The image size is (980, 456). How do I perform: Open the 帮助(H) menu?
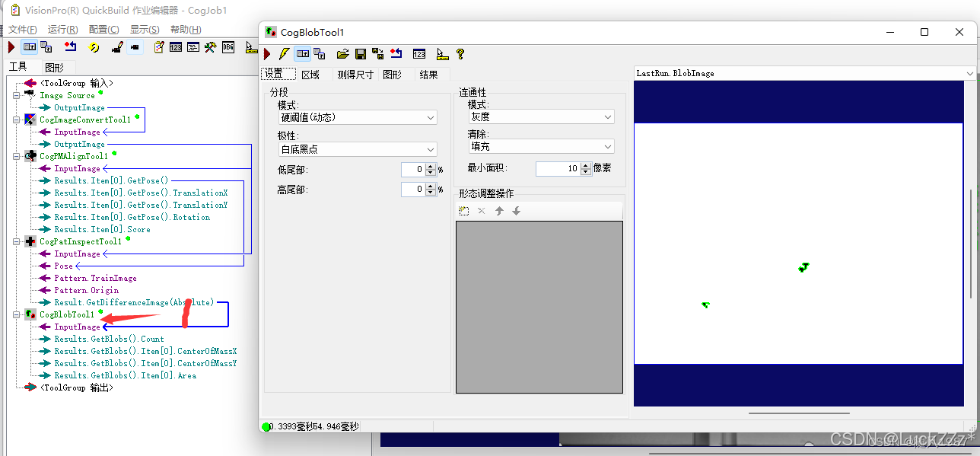(186, 29)
